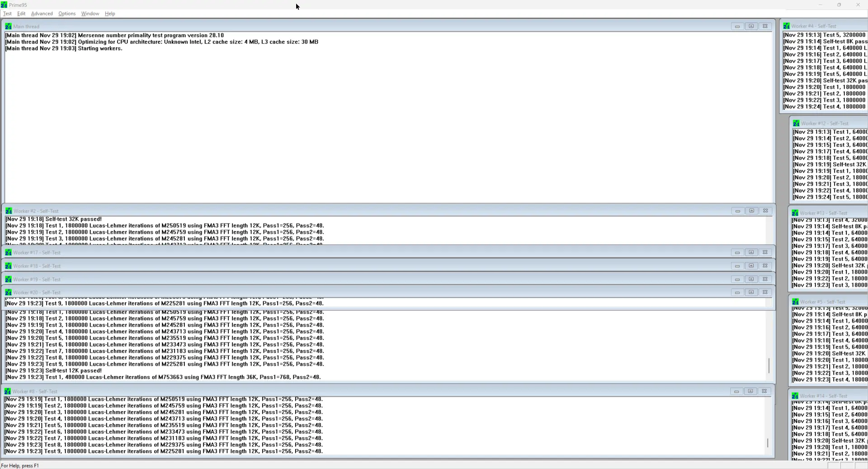Maximize the Worker #19 window
The image size is (868, 469).
click(751, 279)
